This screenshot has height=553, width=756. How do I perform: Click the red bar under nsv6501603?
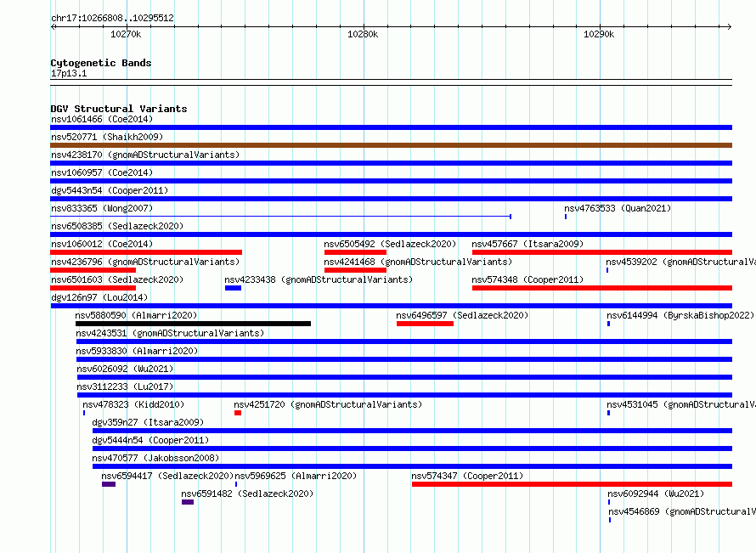(x=93, y=288)
